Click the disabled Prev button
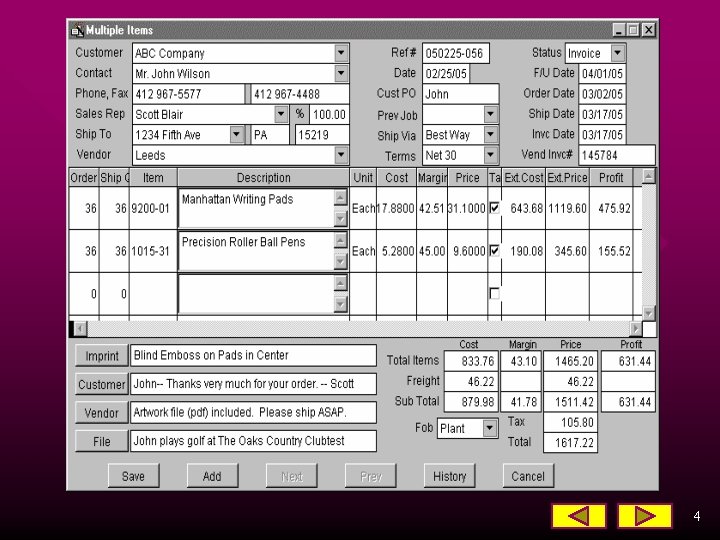 pyautogui.click(x=371, y=476)
